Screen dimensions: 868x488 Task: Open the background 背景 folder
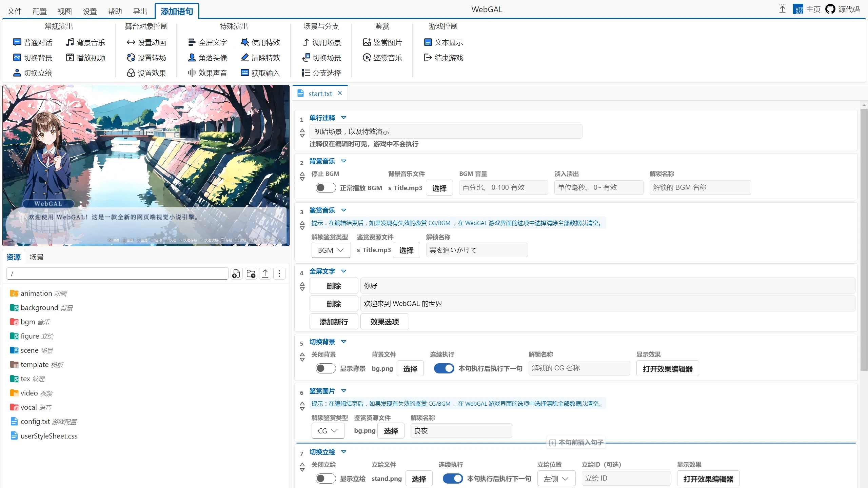coord(41,308)
